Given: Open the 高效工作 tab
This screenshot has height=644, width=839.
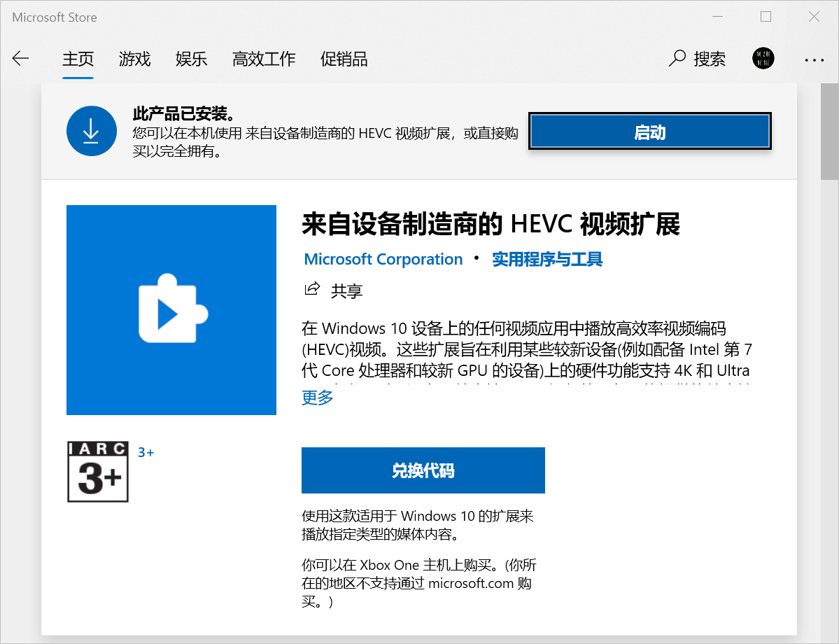Looking at the screenshot, I should click(264, 59).
